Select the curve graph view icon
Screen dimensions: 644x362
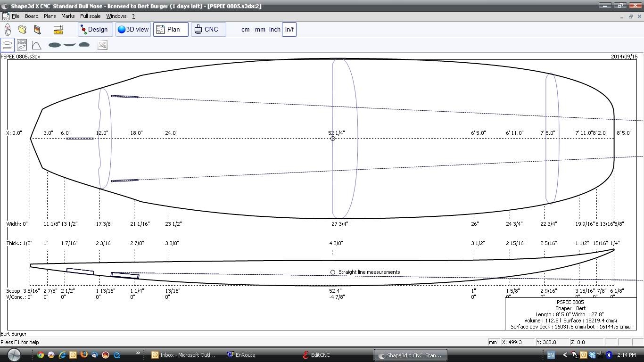click(36, 45)
